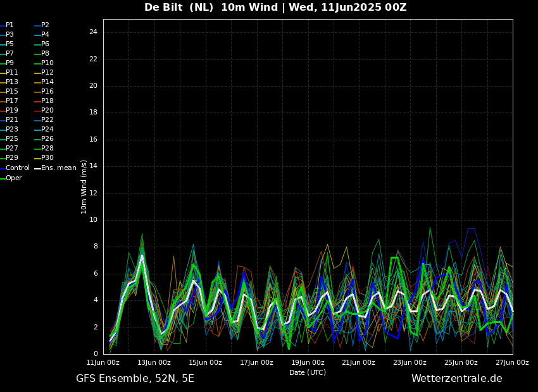
Task: Click the P29 legend entry
Action: pos(12,158)
